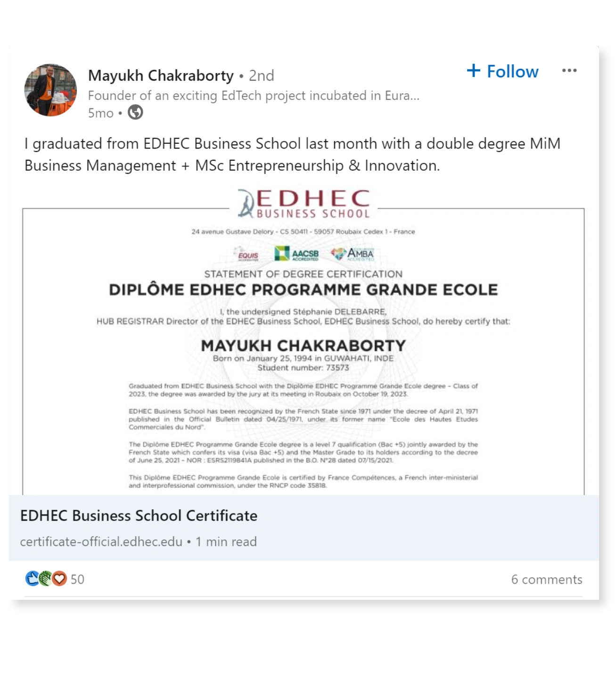
Task: Open the post options three-dot menu
Action: point(570,71)
